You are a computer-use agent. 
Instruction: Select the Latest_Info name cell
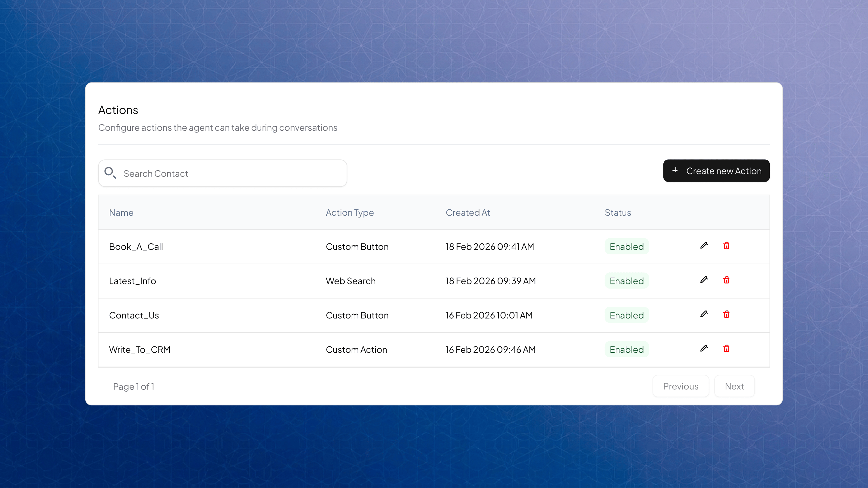132,281
